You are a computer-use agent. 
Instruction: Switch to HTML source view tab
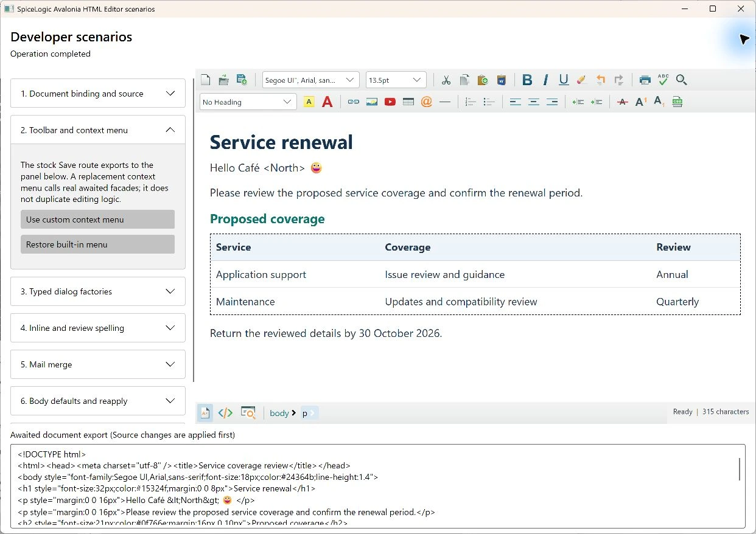[225, 413]
